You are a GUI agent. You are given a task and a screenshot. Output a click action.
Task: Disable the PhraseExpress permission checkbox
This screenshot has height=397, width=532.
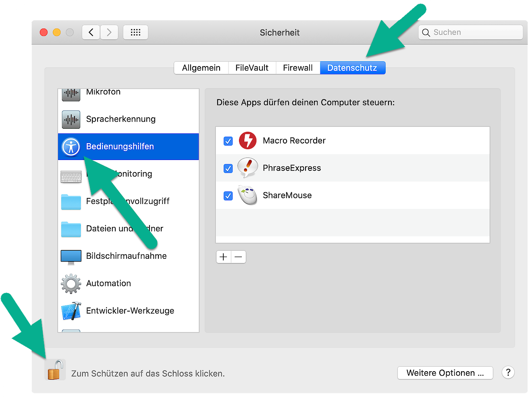[228, 168]
